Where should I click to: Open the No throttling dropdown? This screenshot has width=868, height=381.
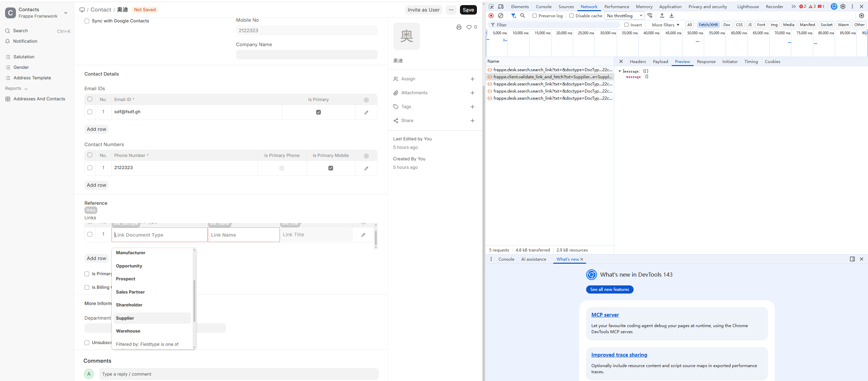(624, 16)
